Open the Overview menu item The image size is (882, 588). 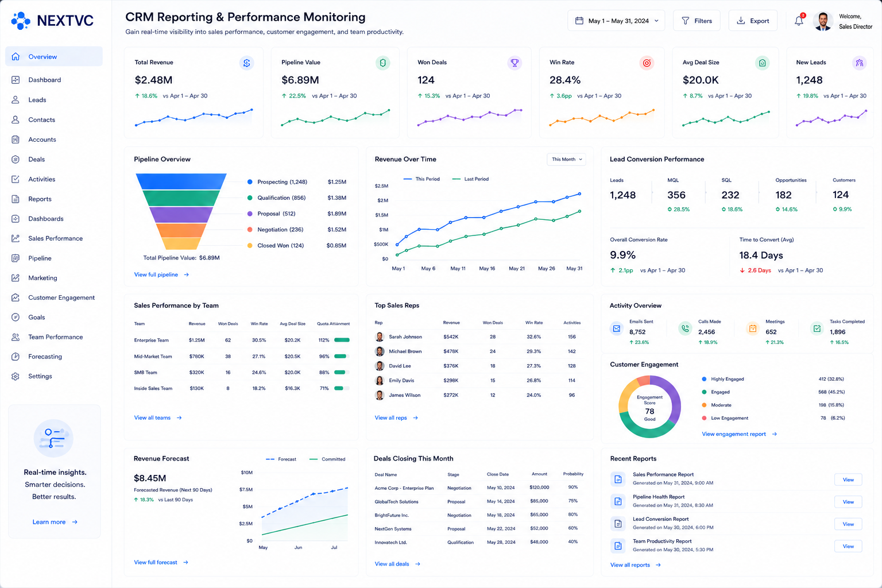coord(54,57)
